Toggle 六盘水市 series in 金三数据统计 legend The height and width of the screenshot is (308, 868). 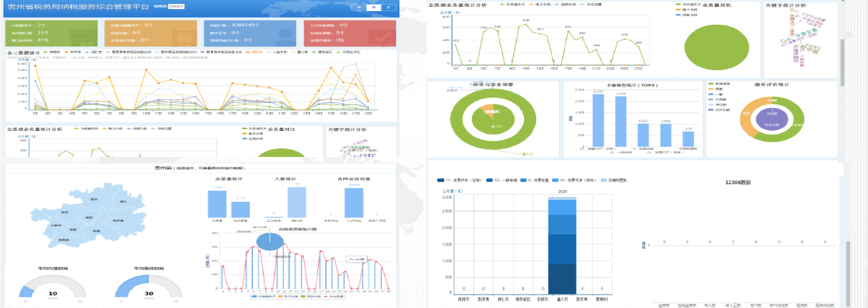point(276,52)
